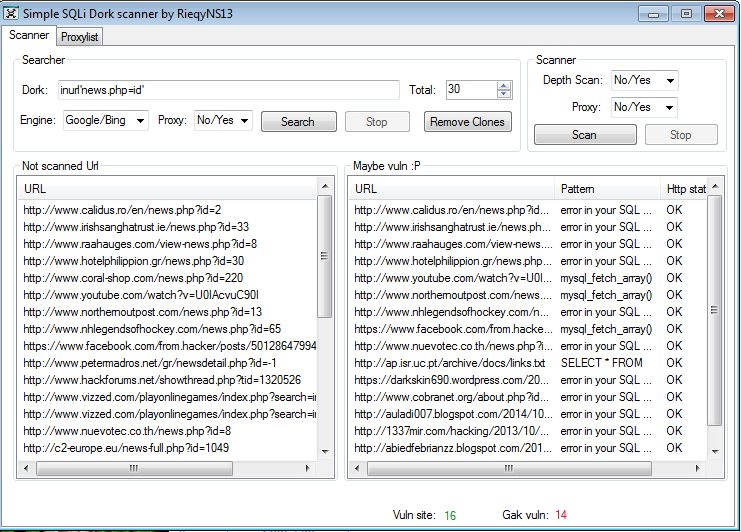Click the skull application icon in title bar
The image size is (741, 532).
click(x=10, y=13)
